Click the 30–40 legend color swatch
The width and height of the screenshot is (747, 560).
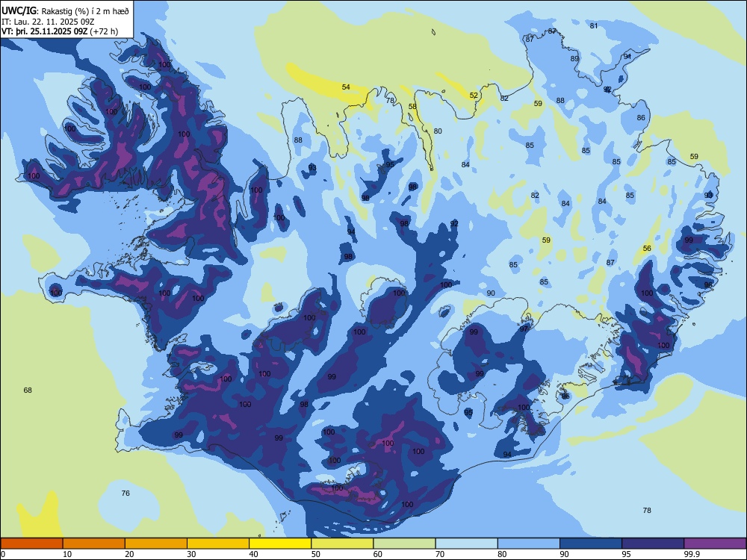pyautogui.click(x=218, y=544)
